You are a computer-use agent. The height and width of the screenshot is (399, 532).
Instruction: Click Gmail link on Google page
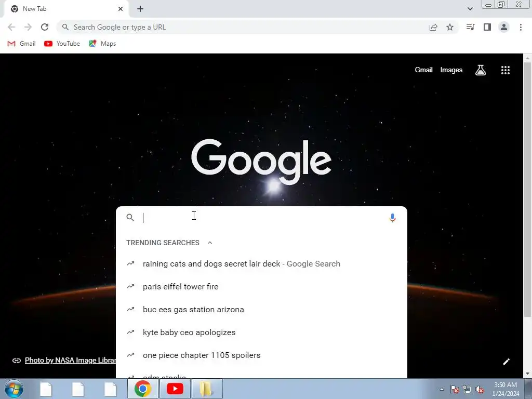click(423, 70)
